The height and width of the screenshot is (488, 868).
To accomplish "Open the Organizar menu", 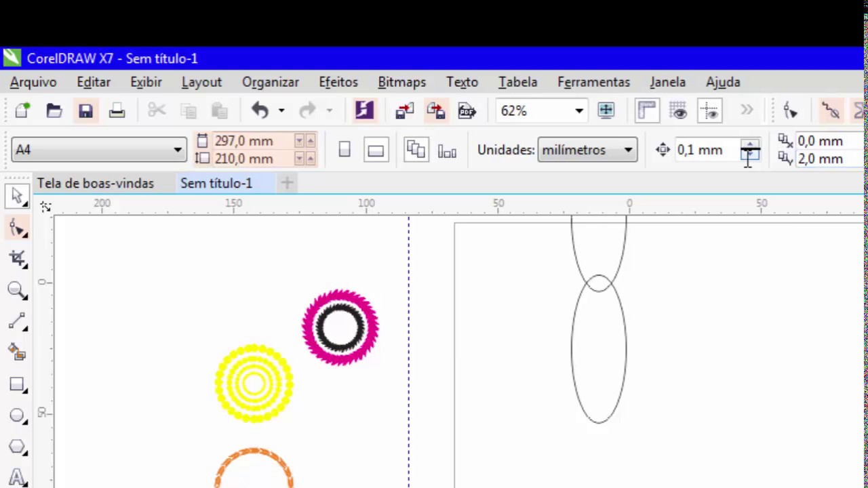I will click(x=271, y=82).
